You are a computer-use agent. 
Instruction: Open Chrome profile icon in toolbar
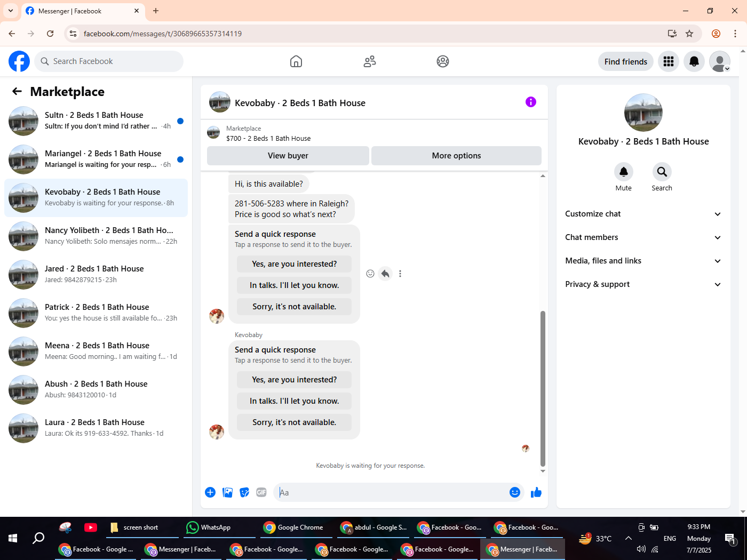click(716, 34)
